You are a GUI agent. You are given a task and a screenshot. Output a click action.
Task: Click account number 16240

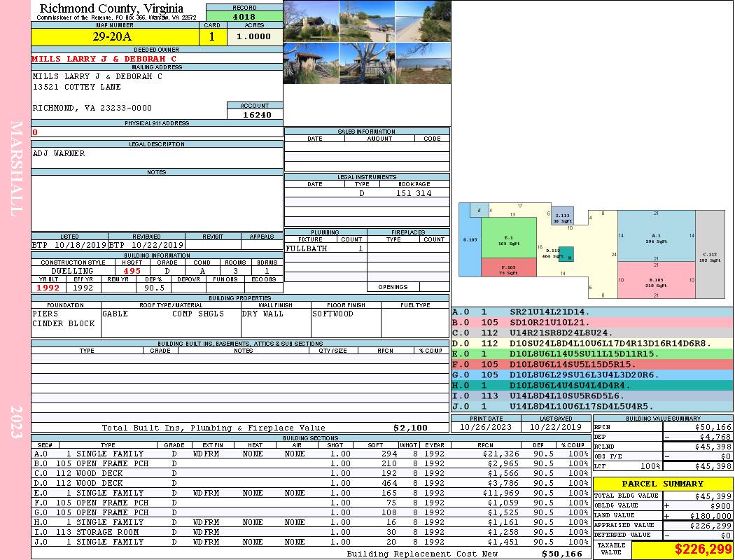tap(257, 115)
